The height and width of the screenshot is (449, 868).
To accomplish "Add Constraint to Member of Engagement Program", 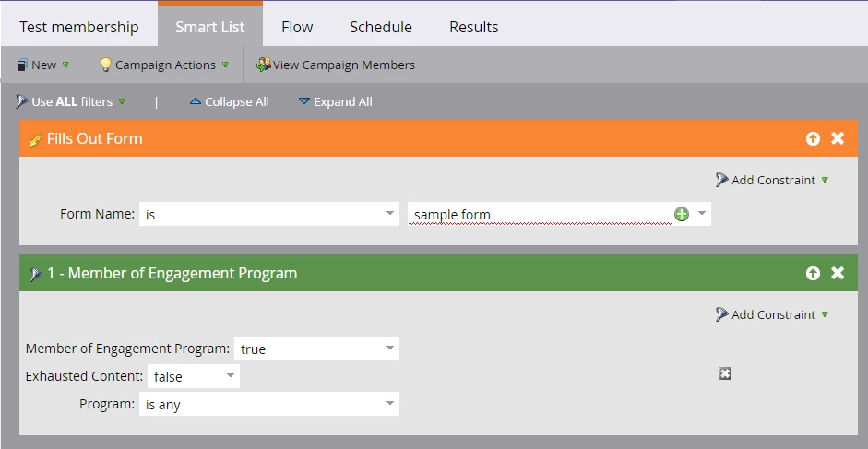I will 773,314.
